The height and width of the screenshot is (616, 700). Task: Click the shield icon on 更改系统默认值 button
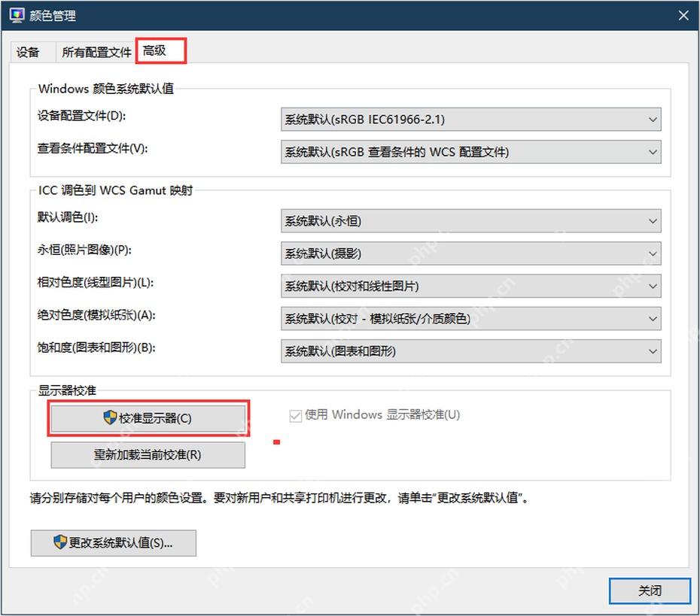[x=59, y=542]
